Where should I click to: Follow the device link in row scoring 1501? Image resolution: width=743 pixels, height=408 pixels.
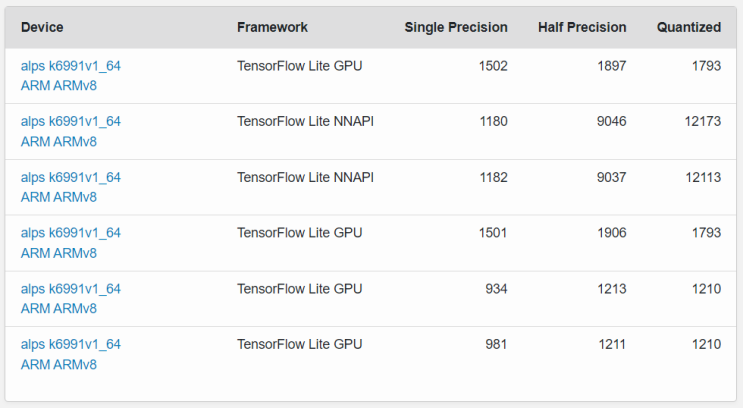point(71,233)
